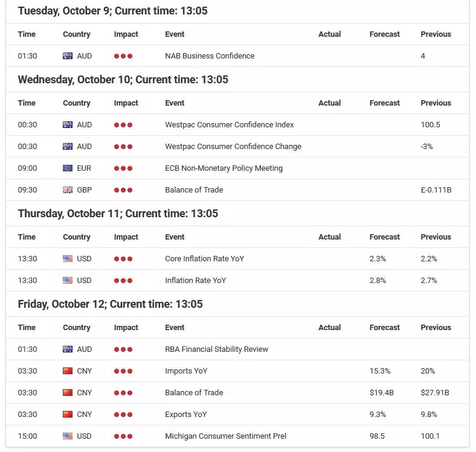This screenshot has width=476, height=452.
Task: Click Australian flag in Westpac Confidence Change row
Action: (x=68, y=146)
